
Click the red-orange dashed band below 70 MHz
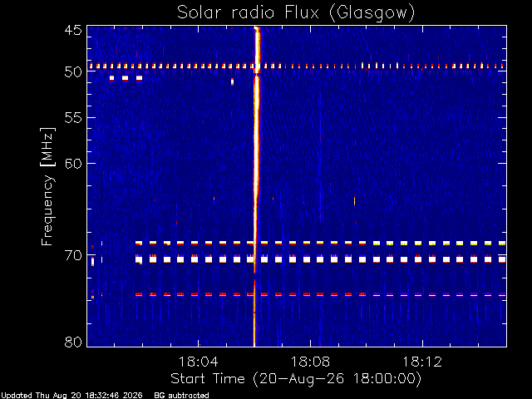[320, 294]
